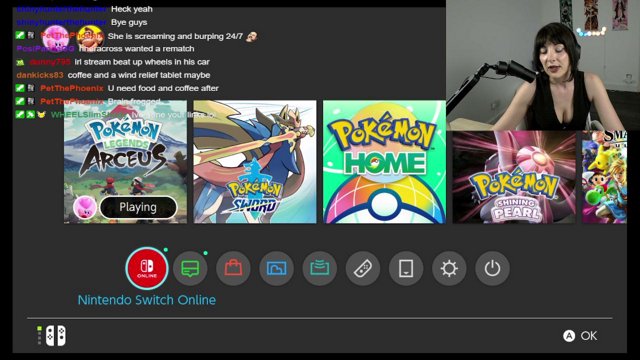
Task: Open the Album icon
Action: point(276,268)
